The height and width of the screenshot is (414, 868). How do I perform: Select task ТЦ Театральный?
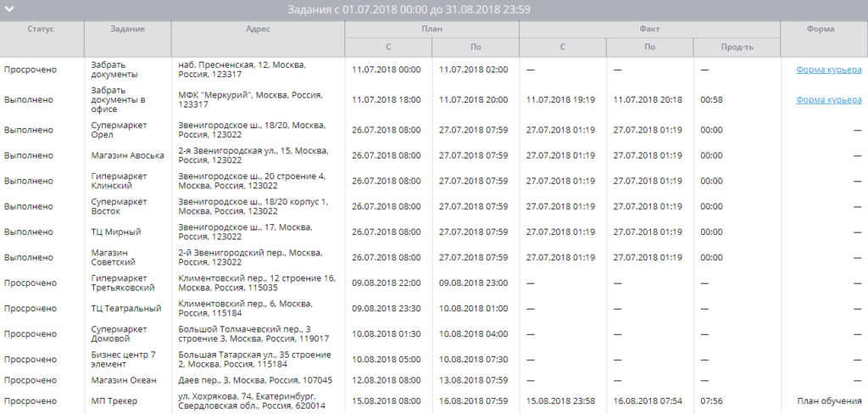pyautogui.click(x=126, y=309)
